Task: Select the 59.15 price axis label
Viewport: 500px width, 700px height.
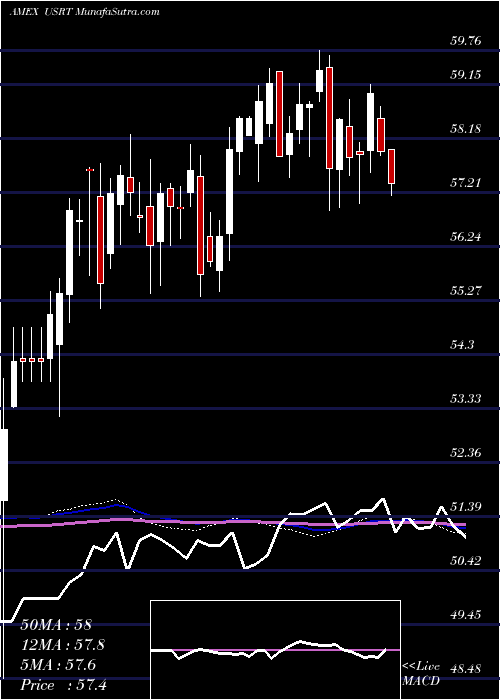Action: 466,74
